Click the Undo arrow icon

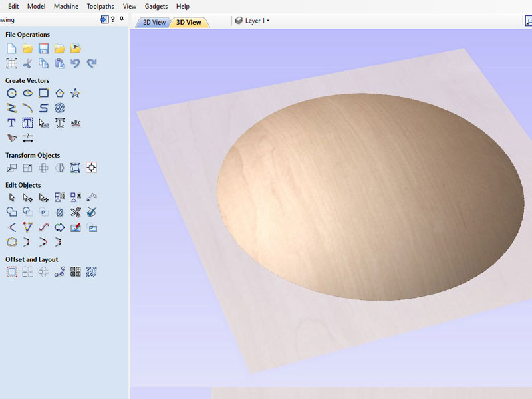[75, 64]
